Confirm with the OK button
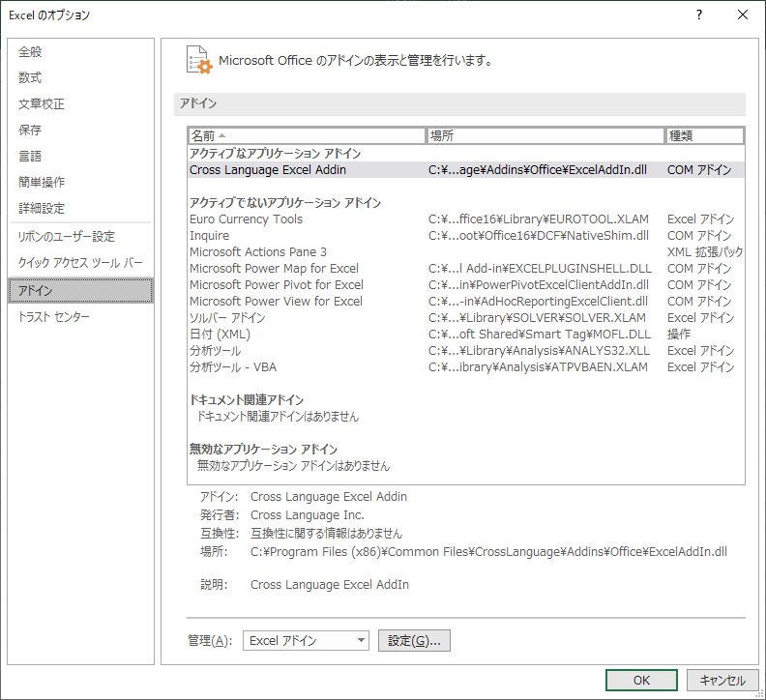766x700 pixels. pos(641,680)
